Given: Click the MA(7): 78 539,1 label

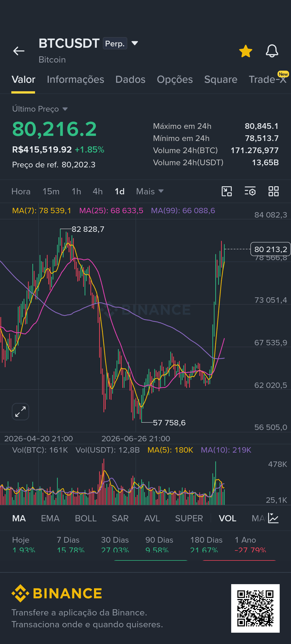Looking at the screenshot, I should point(42,211).
